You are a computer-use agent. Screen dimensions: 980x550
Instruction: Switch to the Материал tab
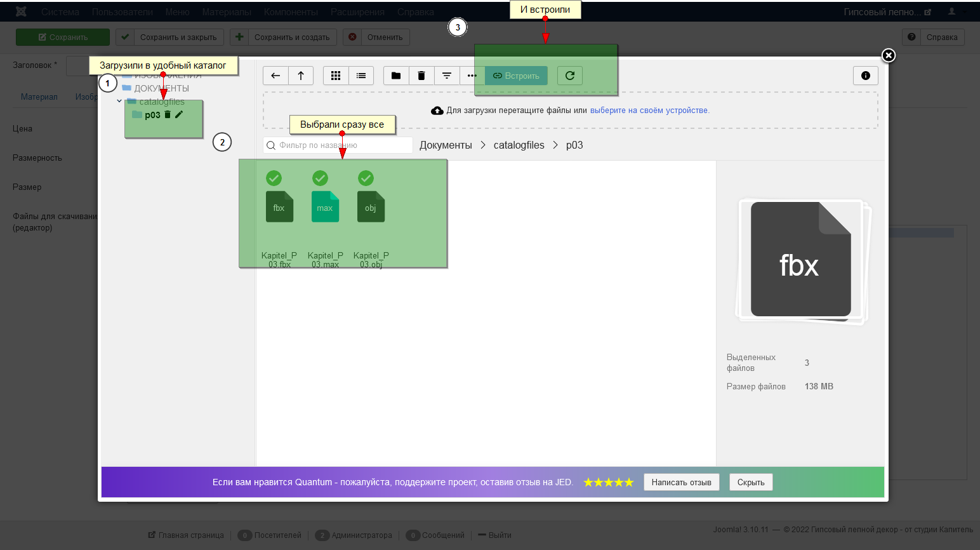point(39,97)
